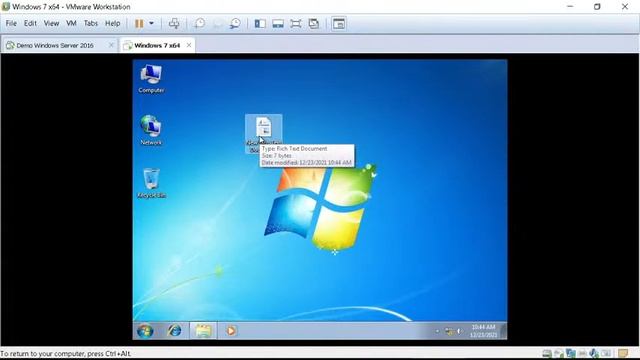Screen dimensions: 640x360
Task: Click the VMware Workstation title bar icon
Action: [x=6, y=7]
